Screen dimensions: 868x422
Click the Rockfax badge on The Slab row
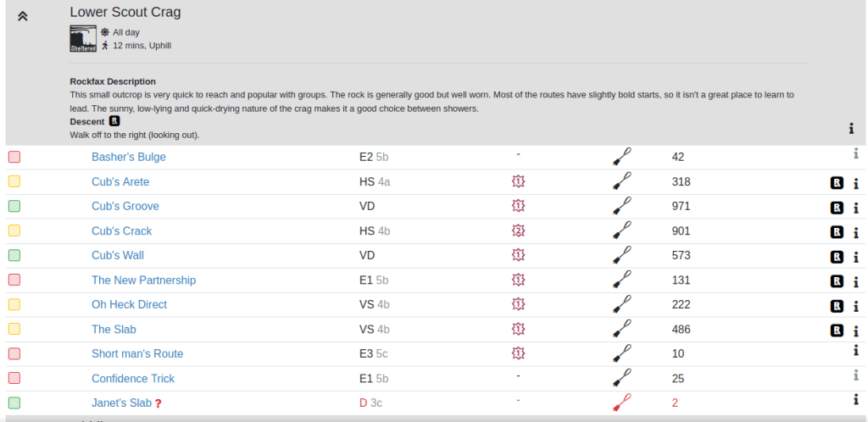tap(837, 330)
